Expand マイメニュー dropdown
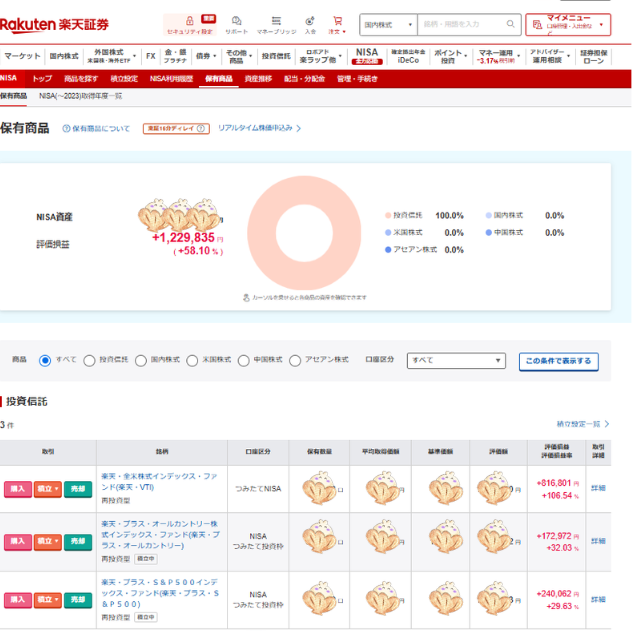Viewport: 634px width, 631px height. tap(601, 25)
